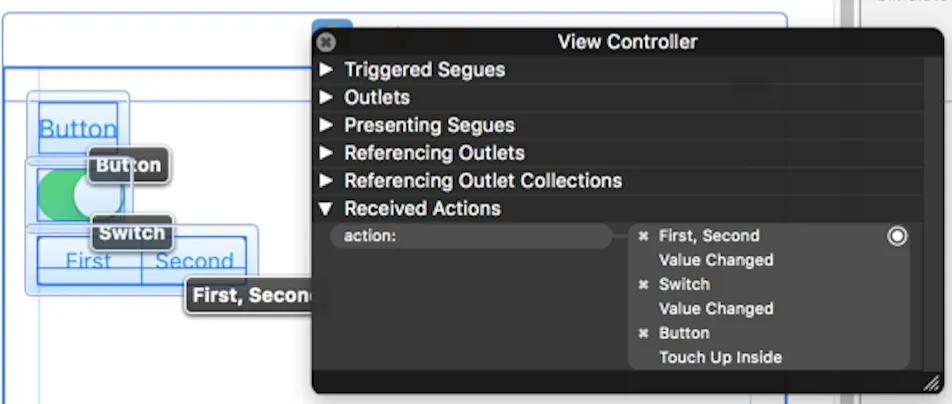Expand the Triggered Segues section
Viewport: 952px width, 404px height.
pyautogui.click(x=326, y=70)
